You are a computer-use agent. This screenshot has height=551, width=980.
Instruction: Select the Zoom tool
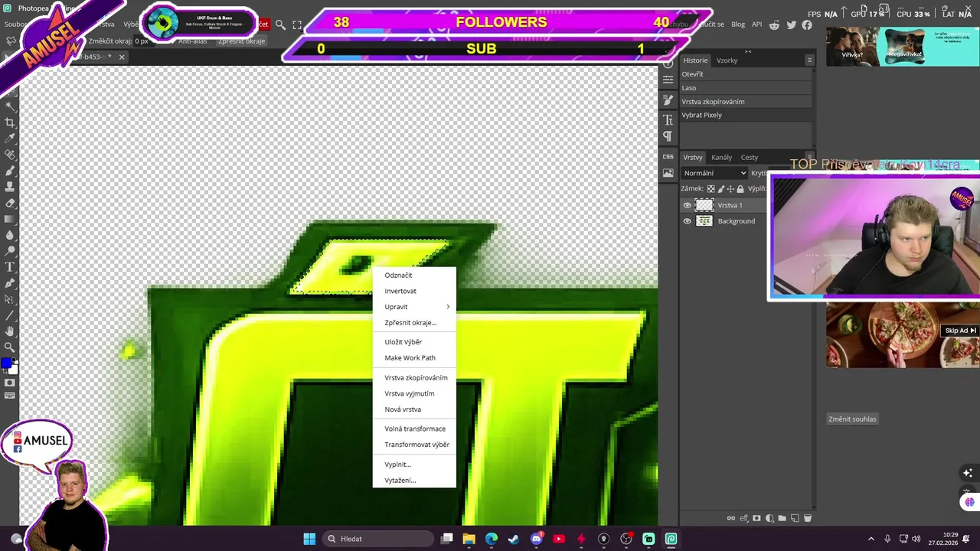pos(10,347)
